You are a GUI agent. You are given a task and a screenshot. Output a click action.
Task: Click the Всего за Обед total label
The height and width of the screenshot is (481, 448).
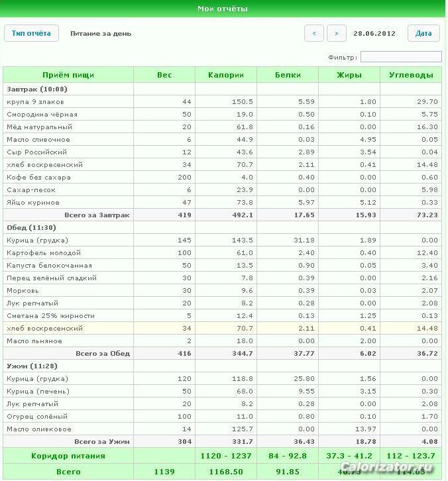click(103, 353)
